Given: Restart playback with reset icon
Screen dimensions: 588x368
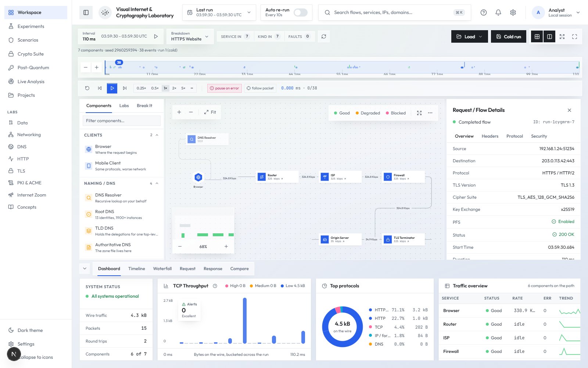Looking at the screenshot, I should click(87, 88).
